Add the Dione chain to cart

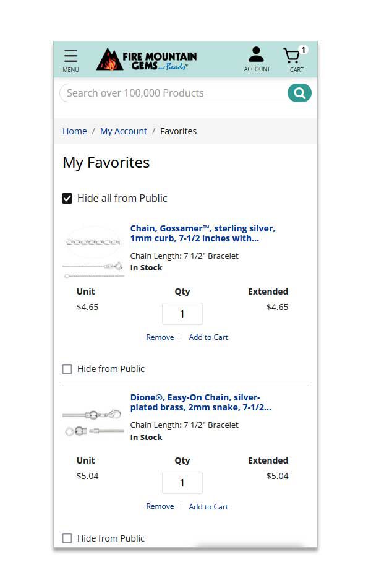(208, 507)
